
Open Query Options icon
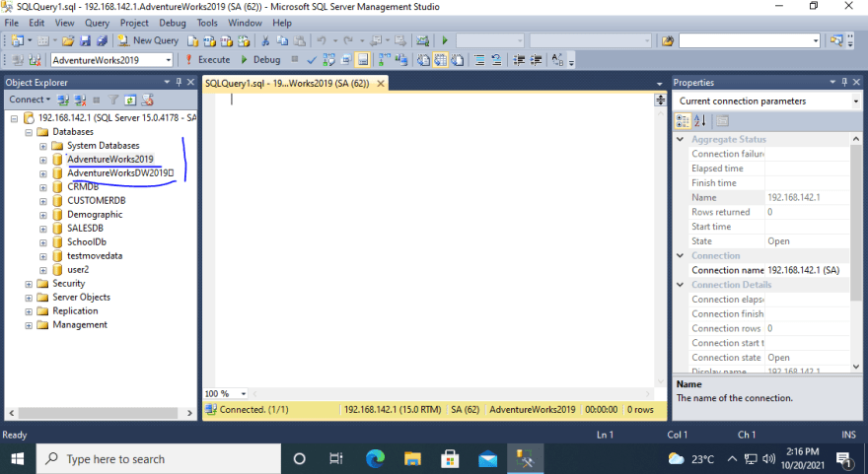pyautogui.click(x=346, y=60)
